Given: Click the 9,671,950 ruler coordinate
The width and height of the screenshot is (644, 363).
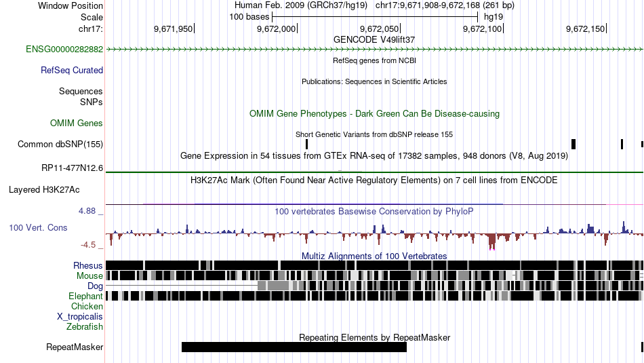Looking at the screenshot, I should click(x=174, y=28).
